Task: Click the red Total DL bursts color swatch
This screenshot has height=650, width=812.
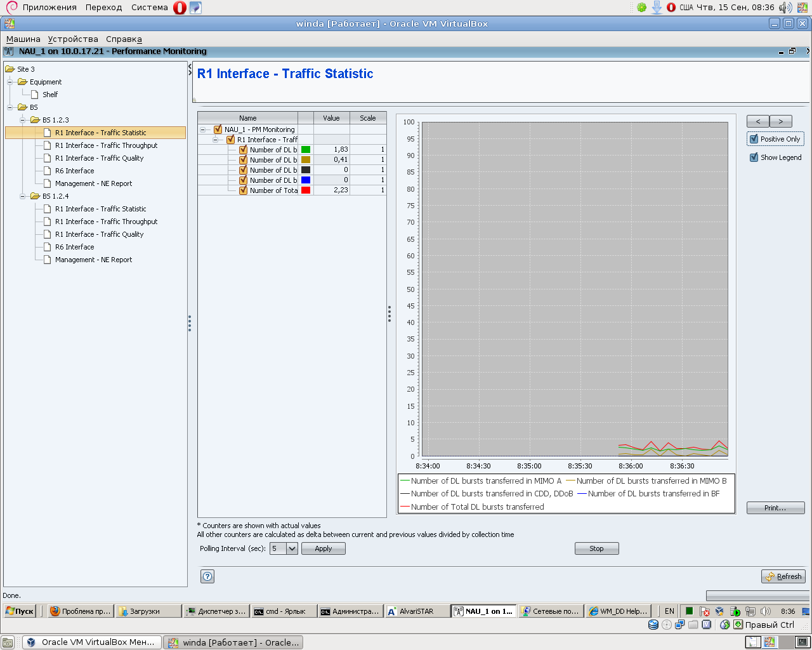Action: 306,190
